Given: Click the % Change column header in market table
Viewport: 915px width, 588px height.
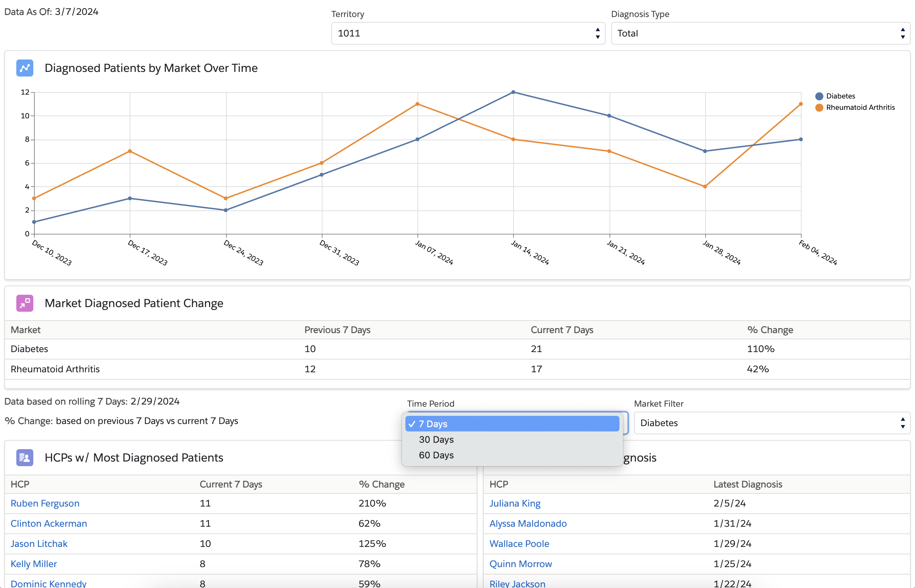Looking at the screenshot, I should tap(770, 330).
